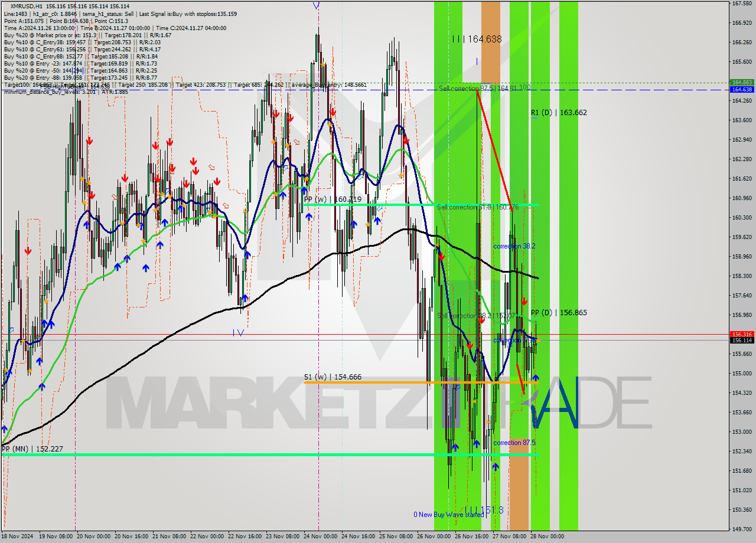Select the 'S1 (w) | 154.666' support label
The width and height of the screenshot is (756, 543).
click(333, 377)
